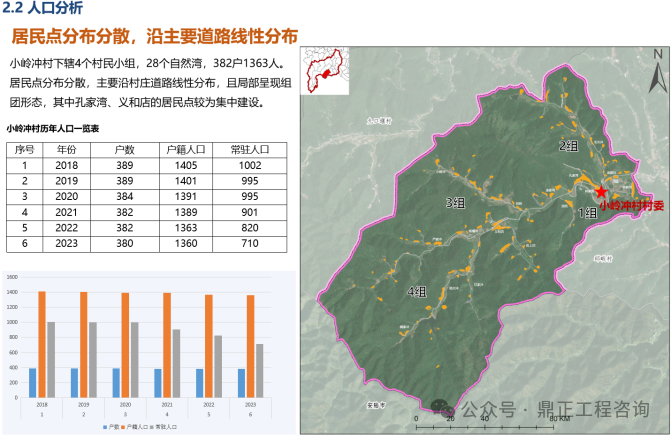Select the 2组 label on the map
Viewport: 671px width, 436px height.
pos(568,147)
